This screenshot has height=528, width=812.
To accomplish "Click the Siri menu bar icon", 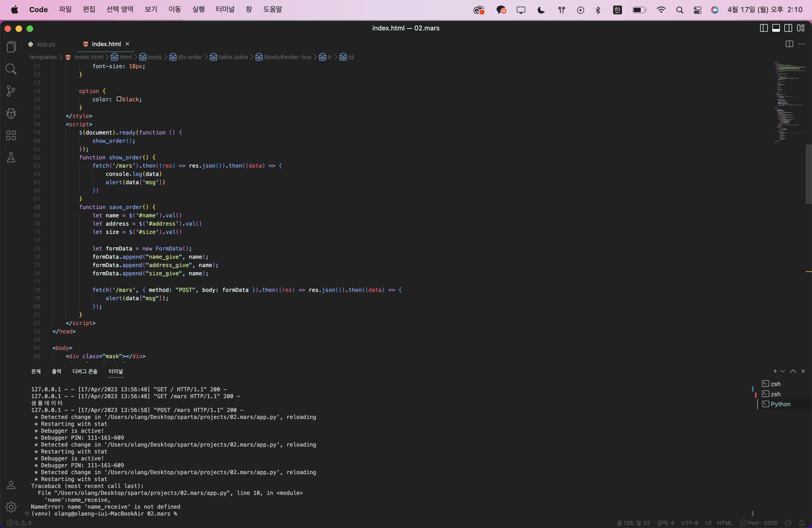I will 715,10.
